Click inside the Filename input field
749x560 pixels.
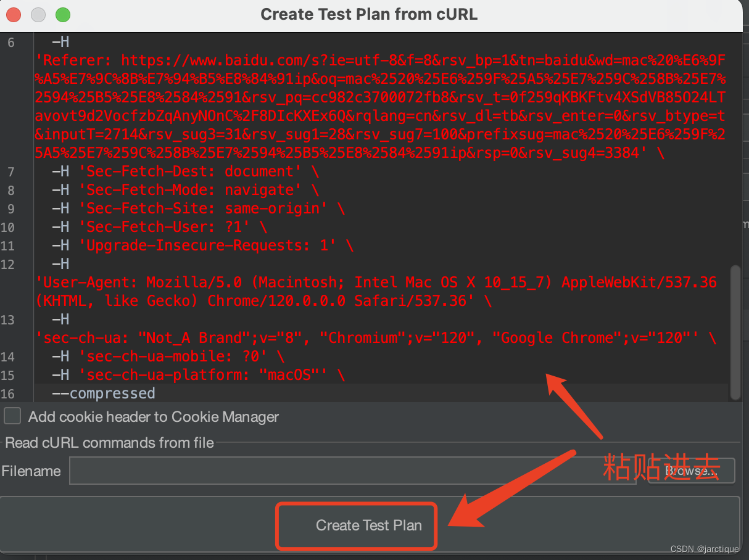point(308,471)
